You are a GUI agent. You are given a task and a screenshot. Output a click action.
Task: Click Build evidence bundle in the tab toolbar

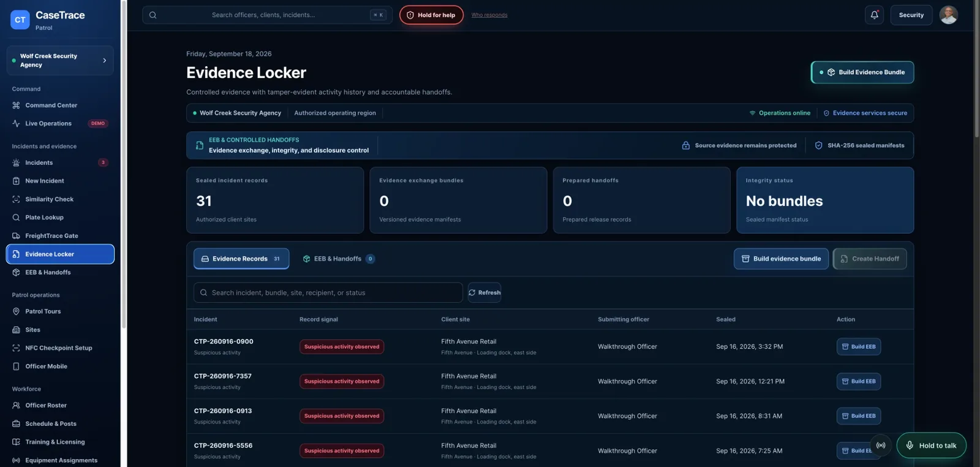[x=781, y=259]
